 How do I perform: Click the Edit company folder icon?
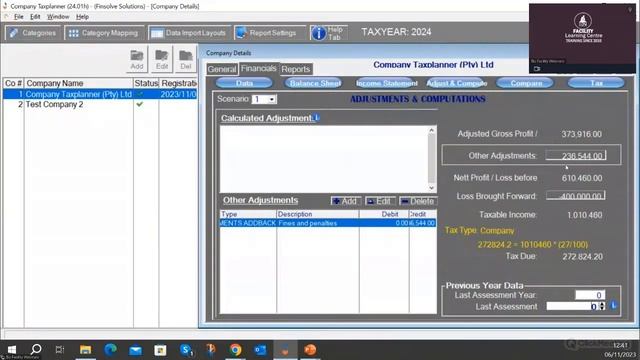pyautogui.click(x=162, y=60)
